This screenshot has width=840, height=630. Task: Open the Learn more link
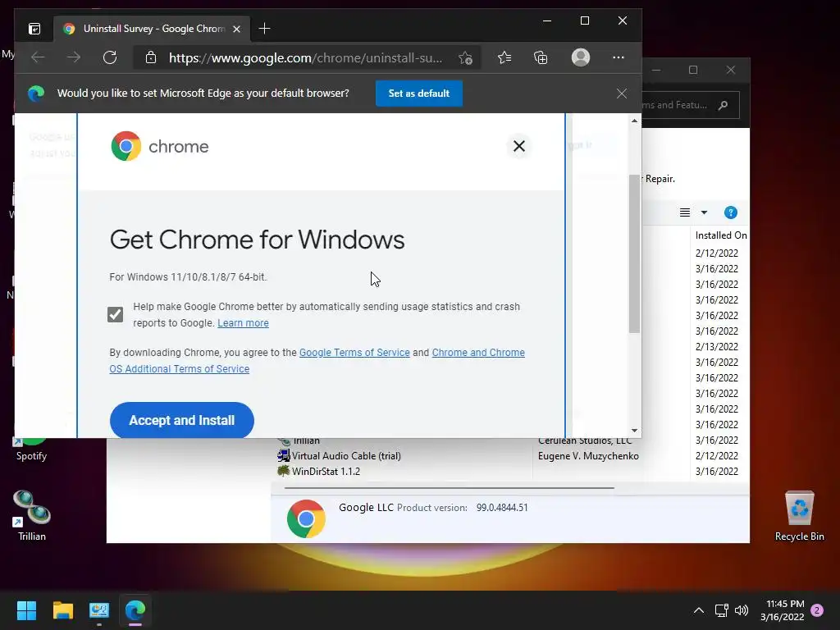tap(243, 323)
